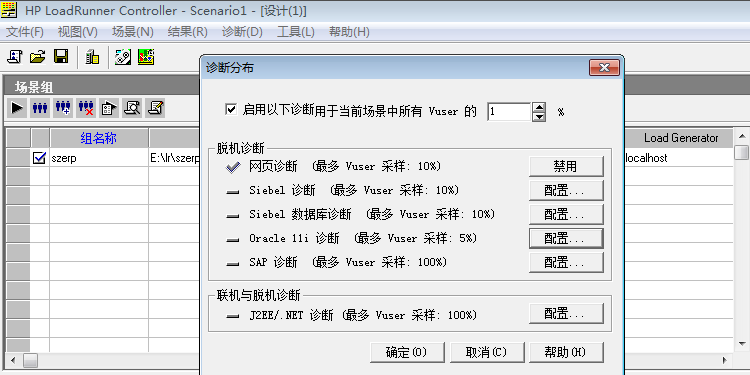Click the Siebel 数据库诊断 label text

[x=300, y=214]
